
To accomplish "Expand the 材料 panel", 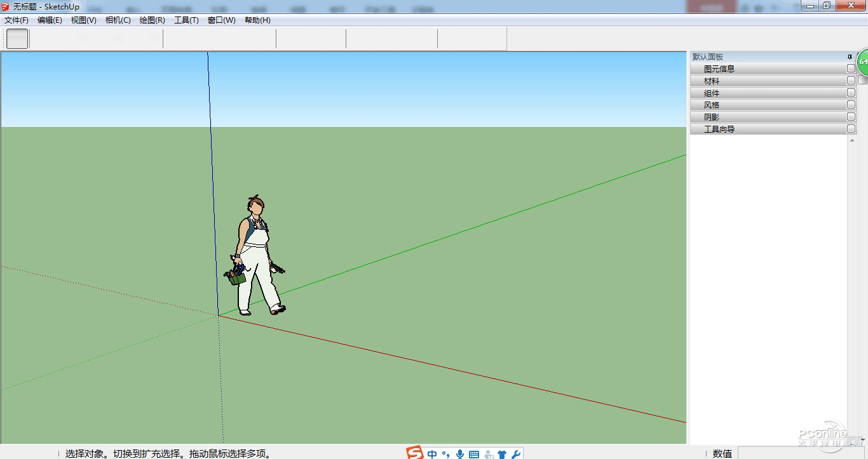I will [x=773, y=81].
